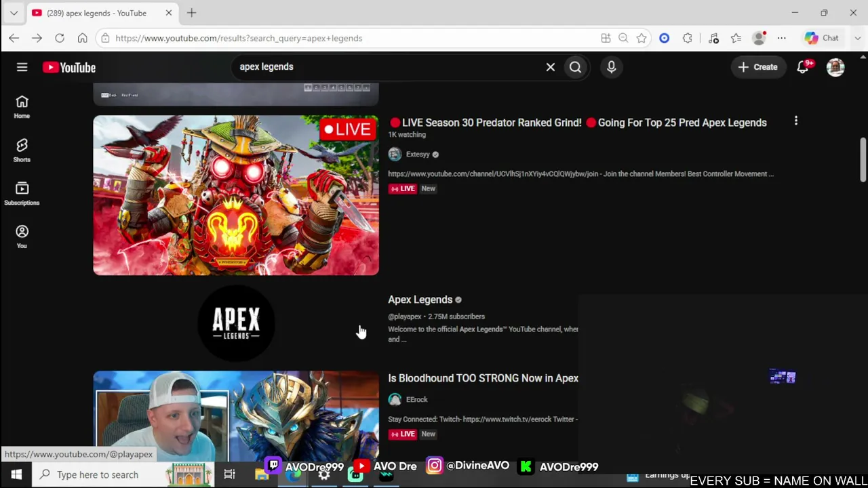Click the zoom-out magnifier in address bar
This screenshot has height=488, width=868.
pos(623,39)
